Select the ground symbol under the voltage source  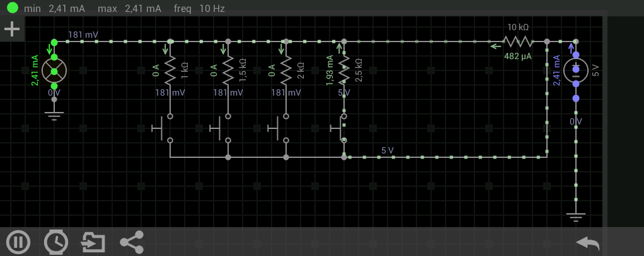coord(575,217)
